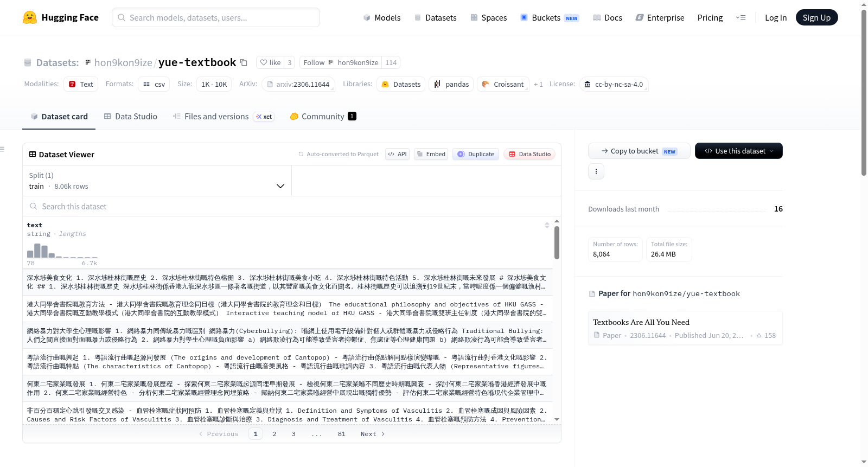Image resolution: width=868 pixels, height=467 pixels.
Task: Open Data Studio from viewer header
Action: (529, 154)
